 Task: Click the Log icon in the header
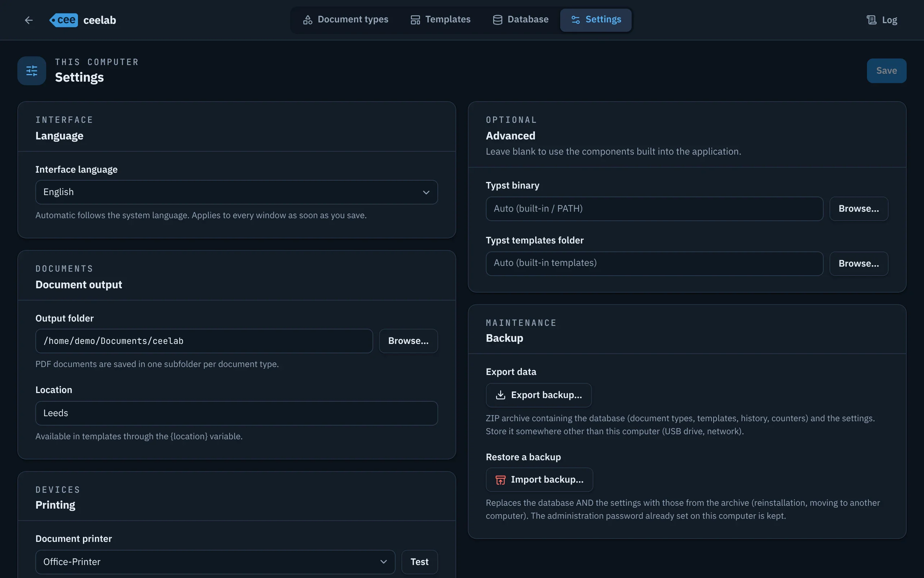(x=871, y=20)
